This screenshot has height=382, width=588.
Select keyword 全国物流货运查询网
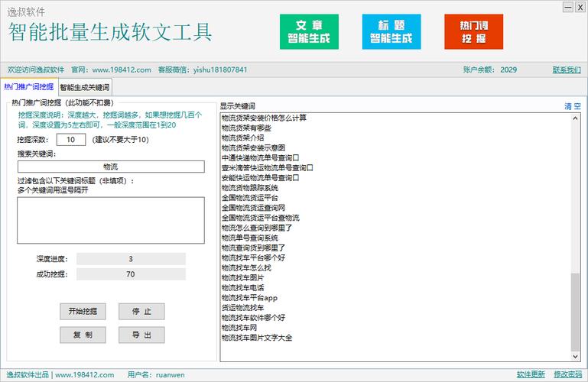253,208
